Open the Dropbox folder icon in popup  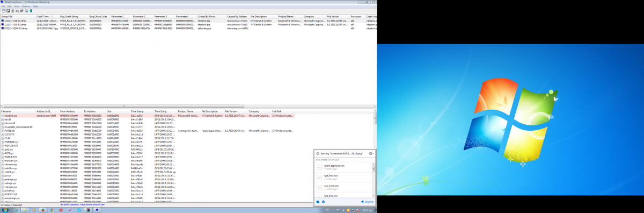(318, 202)
